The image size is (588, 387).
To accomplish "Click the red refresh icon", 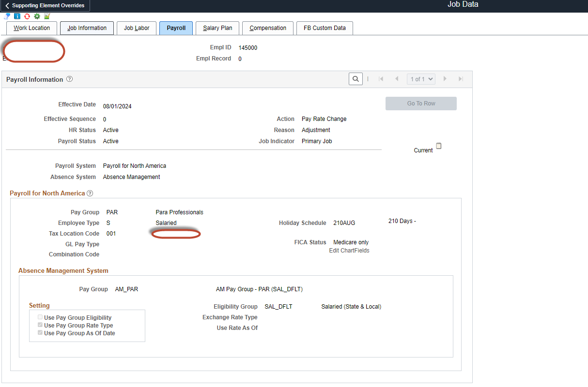I will pos(28,16).
